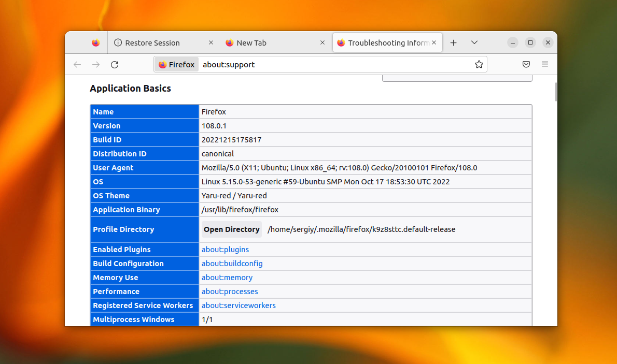Click the page vertical scrollbar
This screenshot has height=364, width=617.
coord(556,92)
